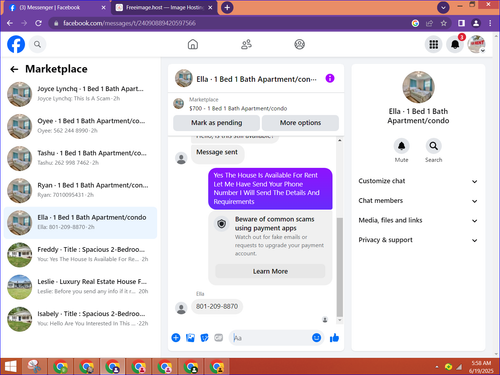500x375 pixels.
Task: Open a new browser tab plus button
Action: coord(227,7)
